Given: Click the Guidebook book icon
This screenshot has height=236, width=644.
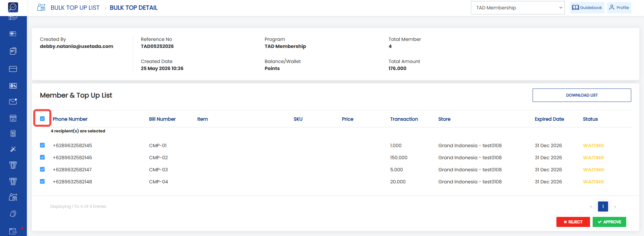Looking at the screenshot, I should pyautogui.click(x=575, y=7).
